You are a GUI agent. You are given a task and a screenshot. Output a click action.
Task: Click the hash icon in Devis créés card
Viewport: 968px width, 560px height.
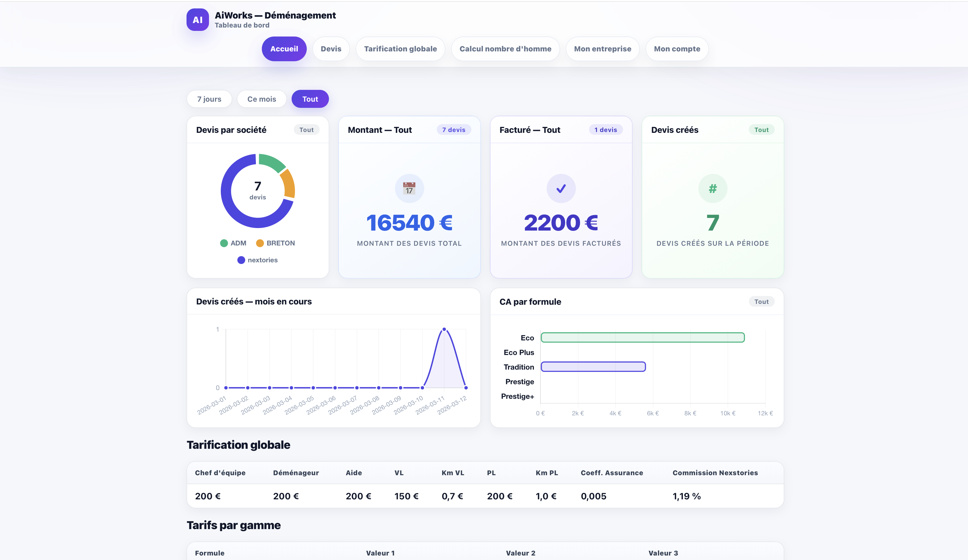coord(713,188)
